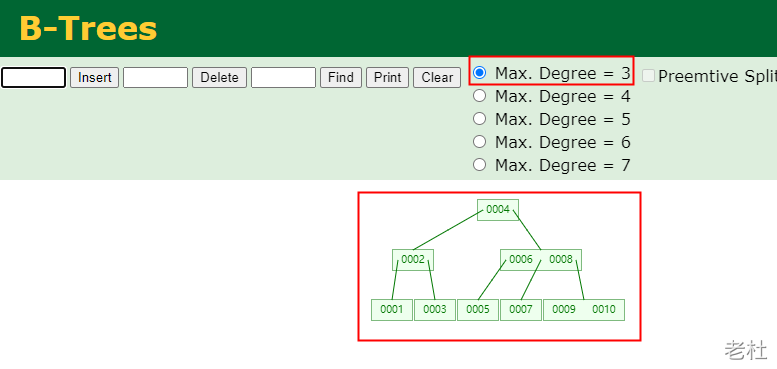Click the Delete button
This screenshot has height=369, width=777.
point(219,78)
